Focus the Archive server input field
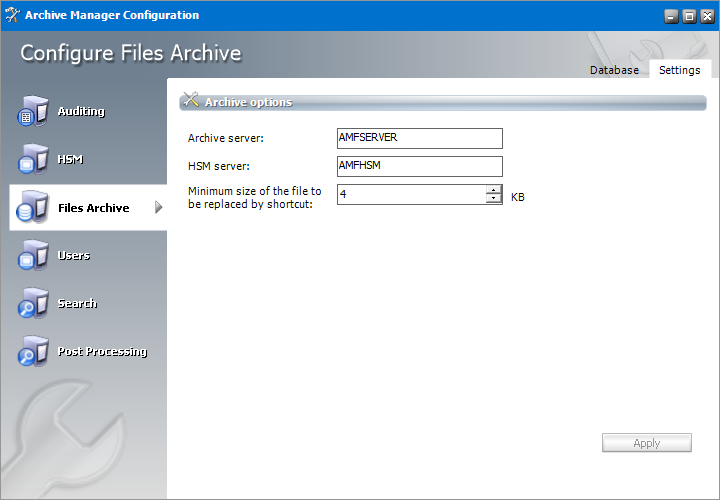The width and height of the screenshot is (720, 500). pyautogui.click(x=420, y=138)
